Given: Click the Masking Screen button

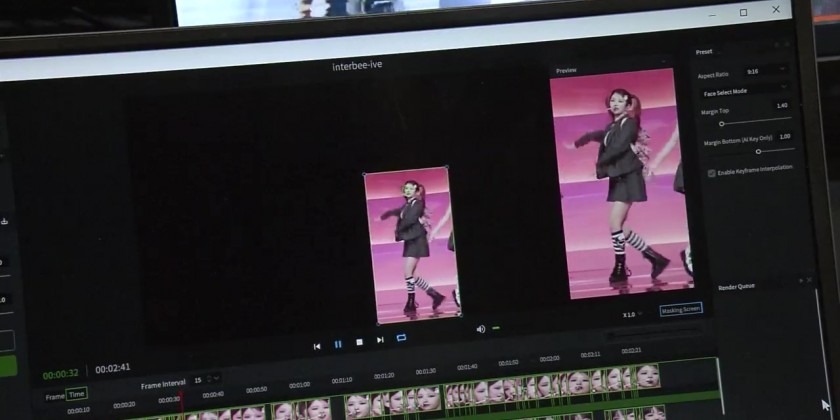Looking at the screenshot, I should [x=680, y=310].
